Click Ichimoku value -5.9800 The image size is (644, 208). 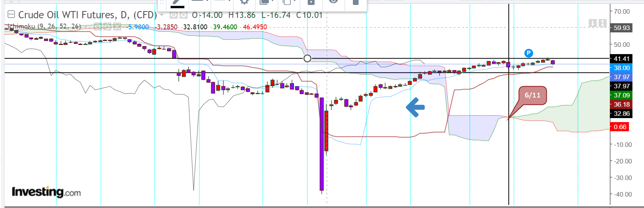click(138, 27)
